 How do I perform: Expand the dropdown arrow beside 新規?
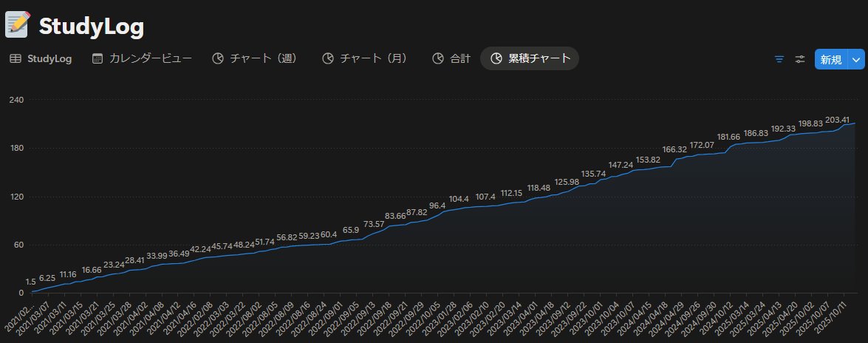(x=856, y=59)
